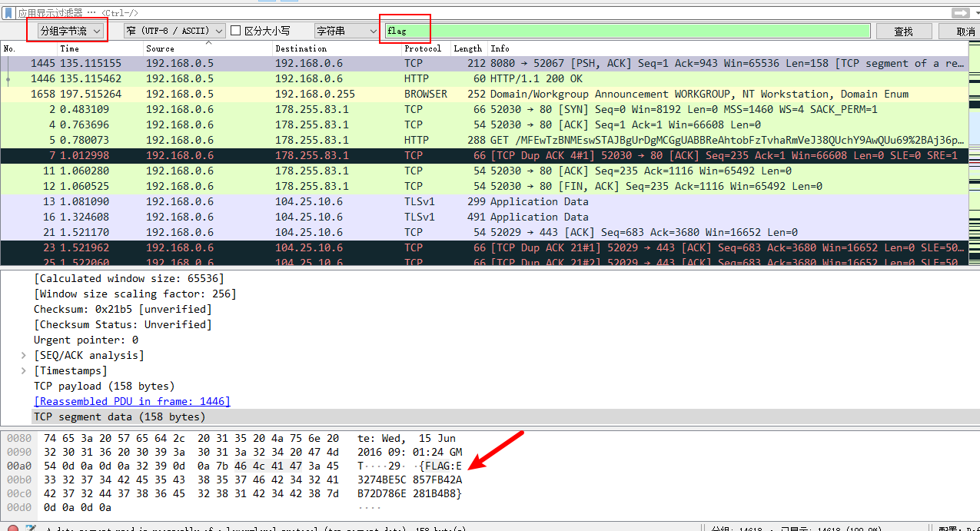This screenshot has width=980, height=531.
Task: Click the [Checksum Status: Unverified] line
Action: [122, 324]
